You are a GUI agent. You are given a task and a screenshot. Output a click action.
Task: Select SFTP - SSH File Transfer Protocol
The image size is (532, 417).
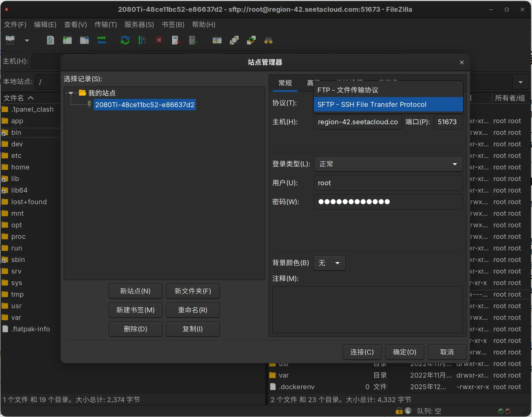(x=388, y=104)
